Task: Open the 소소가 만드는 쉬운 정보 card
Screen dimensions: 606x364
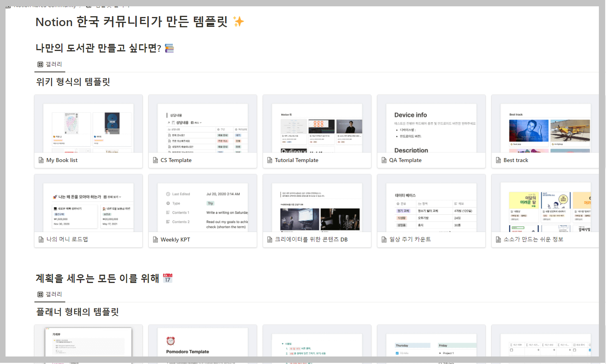Action: [x=545, y=211]
